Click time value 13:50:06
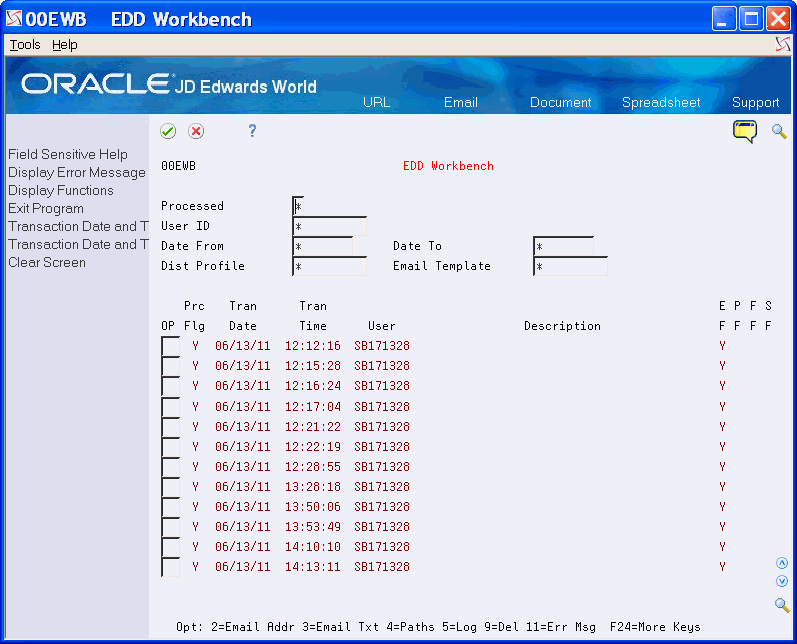The width and height of the screenshot is (797, 644). [313, 507]
